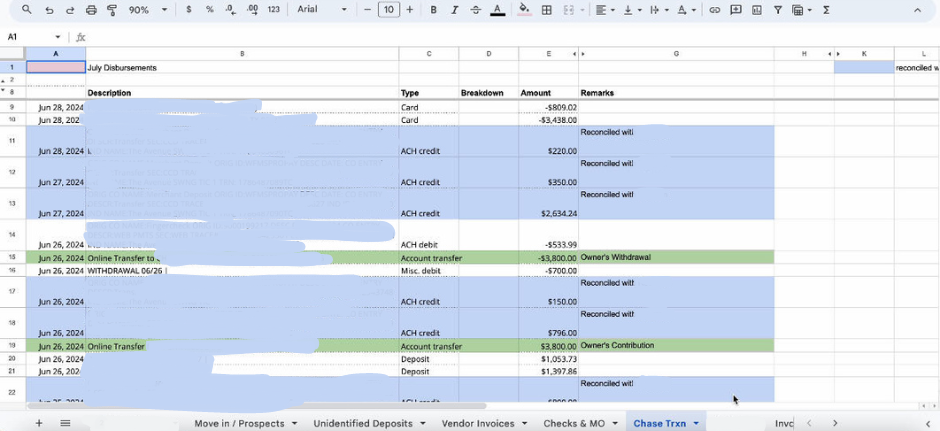Insert a comment

(736, 10)
